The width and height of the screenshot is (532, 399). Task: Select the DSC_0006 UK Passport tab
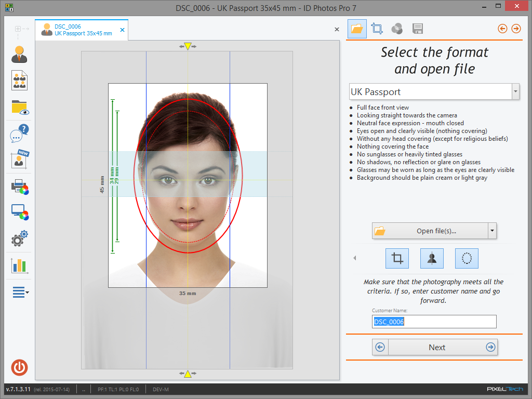pyautogui.click(x=78, y=30)
